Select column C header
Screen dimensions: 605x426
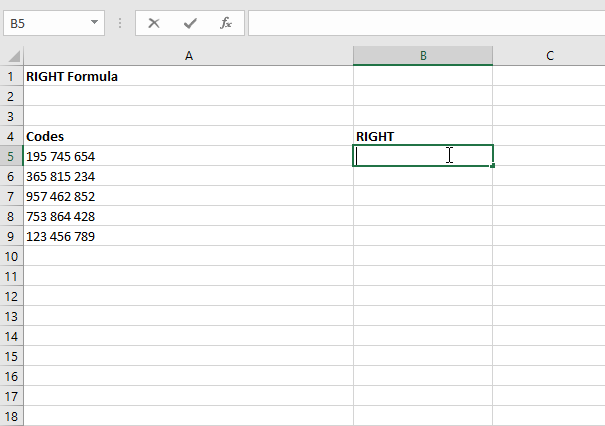click(x=549, y=56)
